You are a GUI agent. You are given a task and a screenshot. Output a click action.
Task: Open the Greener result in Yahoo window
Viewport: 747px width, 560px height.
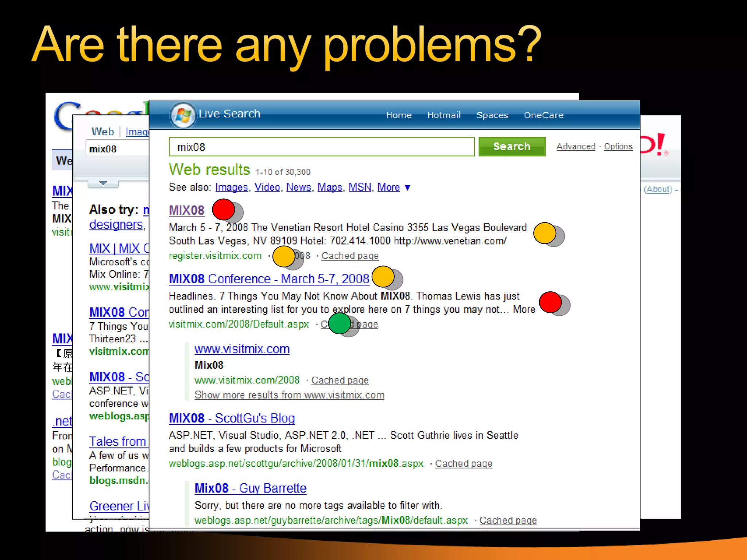[119, 506]
